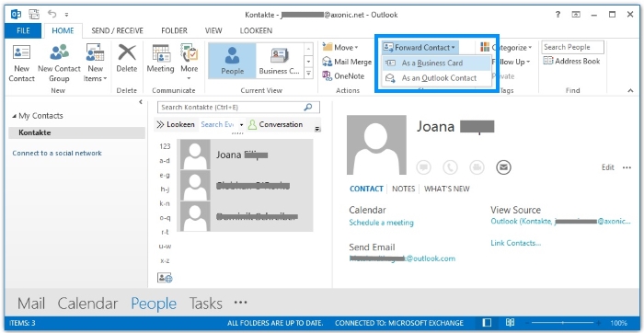
Task: Open the Address Book
Action: click(x=571, y=62)
